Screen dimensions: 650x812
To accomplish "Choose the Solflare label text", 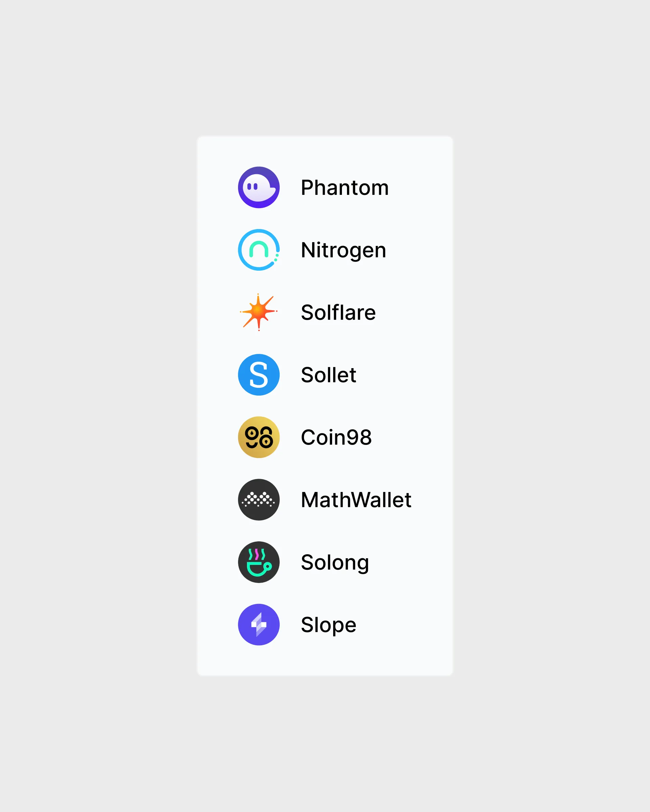I will (338, 313).
